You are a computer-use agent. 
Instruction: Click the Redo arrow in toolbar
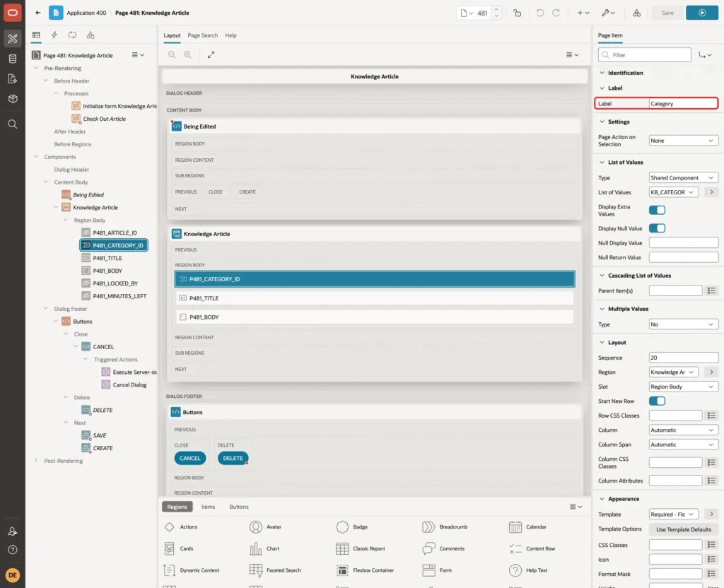click(556, 13)
